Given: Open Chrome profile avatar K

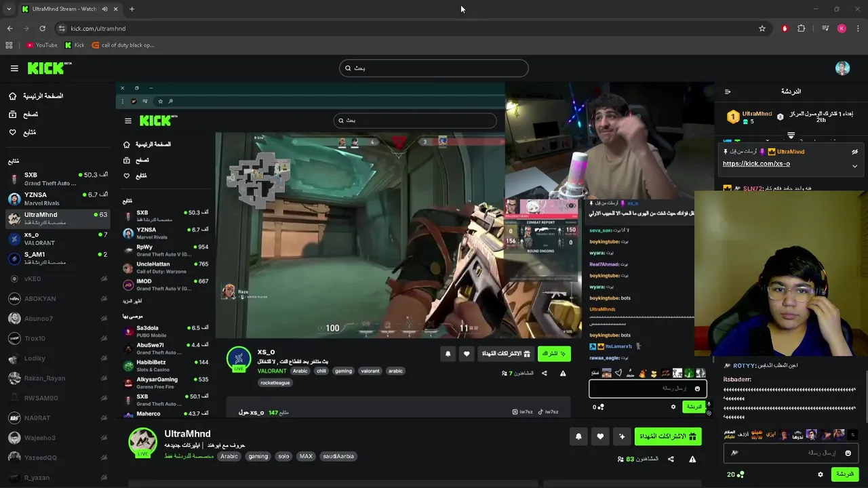Looking at the screenshot, I should [x=842, y=28].
